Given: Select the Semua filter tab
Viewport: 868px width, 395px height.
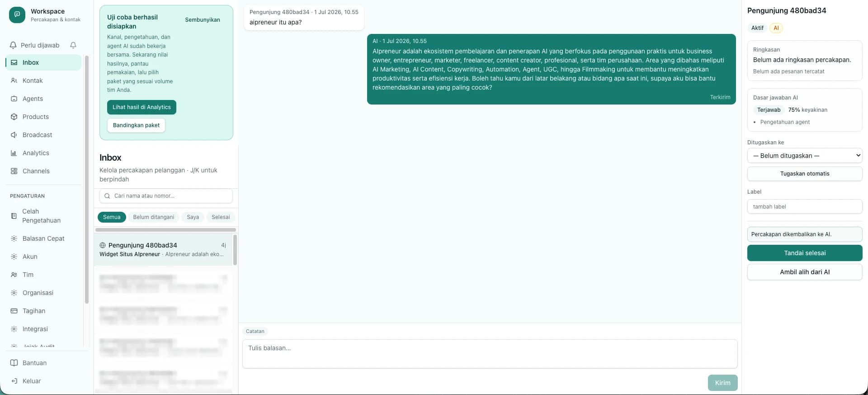Looking at the screenshot, I should [x=112, y=217].
